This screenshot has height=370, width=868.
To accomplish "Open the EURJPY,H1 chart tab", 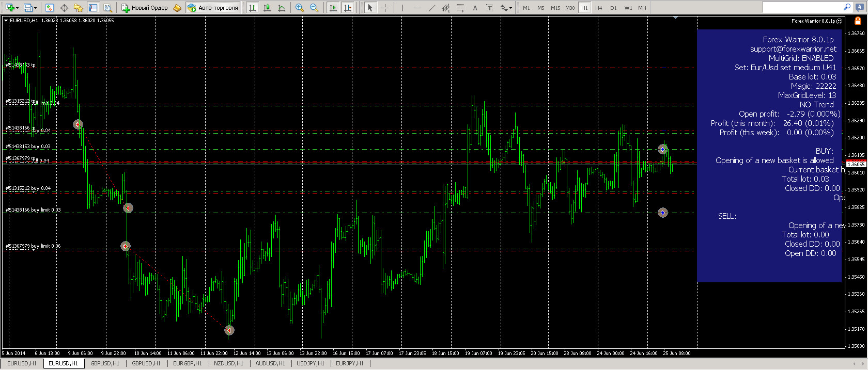I will pyautogui.click(x=350, y=363).
